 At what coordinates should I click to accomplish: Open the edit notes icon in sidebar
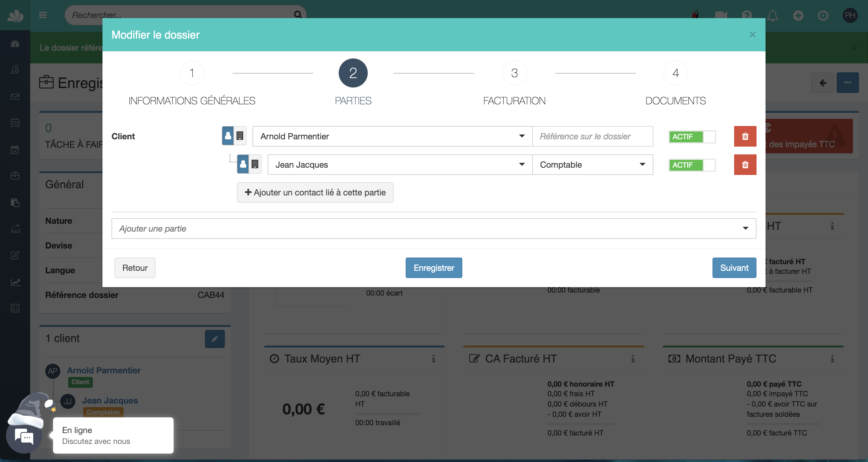(15, 255)
